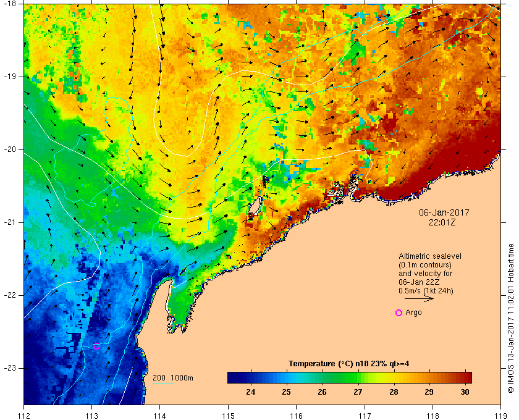The width and height of the screenshot is (519, 420).
Task: Click longitude axis label 117
Action: [x=365, y=416]
